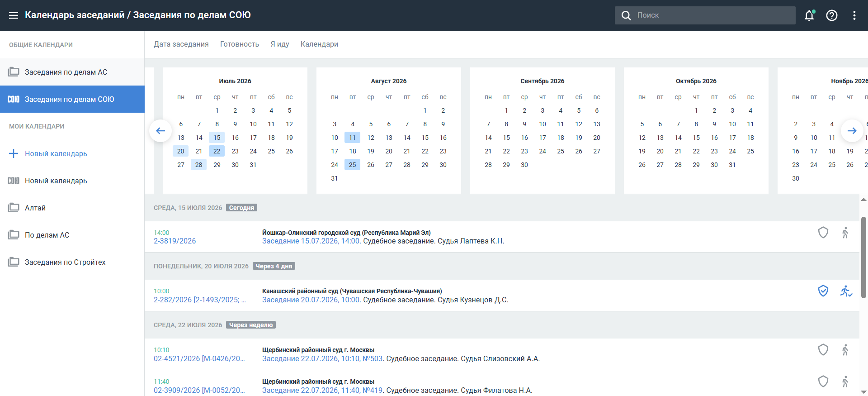Screen dimensions: 868x396
Task: Open Я иду filter
Action: pyautogui.click(x=280, y=44)
